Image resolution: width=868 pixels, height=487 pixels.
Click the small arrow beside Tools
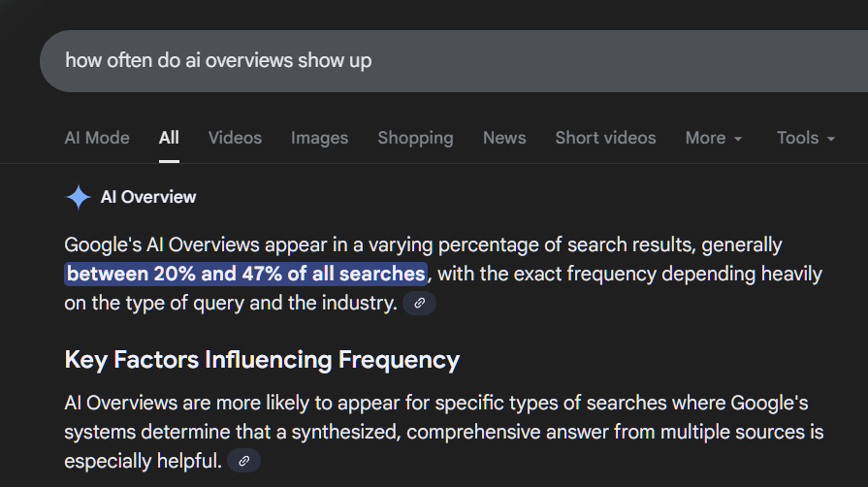[x=831, y=139]
